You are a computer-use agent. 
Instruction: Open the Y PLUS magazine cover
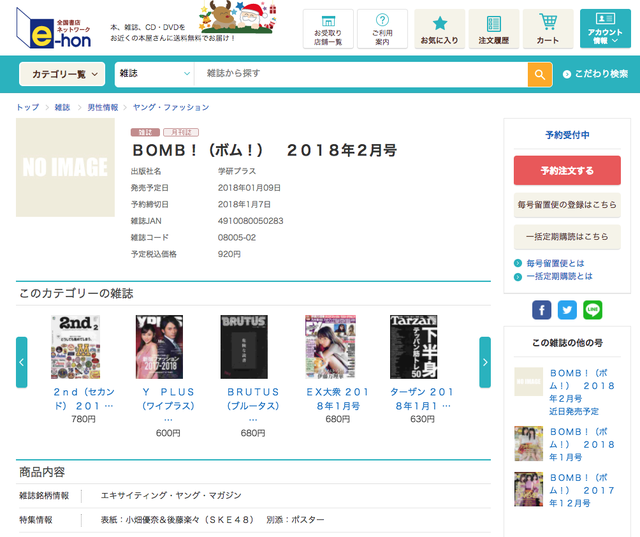(159, 347)
